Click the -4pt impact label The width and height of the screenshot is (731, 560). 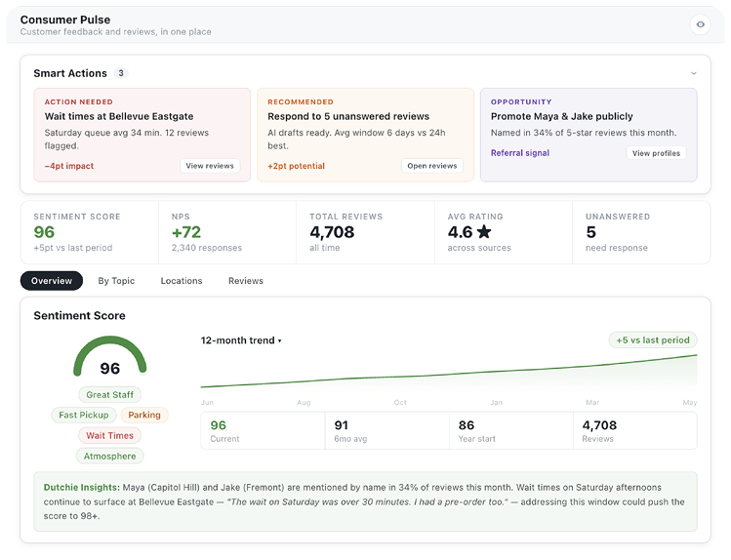[x=69, y=166]
